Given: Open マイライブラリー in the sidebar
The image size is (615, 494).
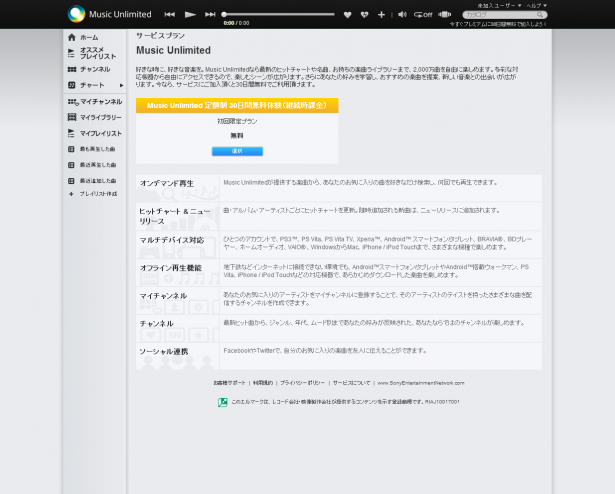Looking at the screenshot, I should [94, 117].
